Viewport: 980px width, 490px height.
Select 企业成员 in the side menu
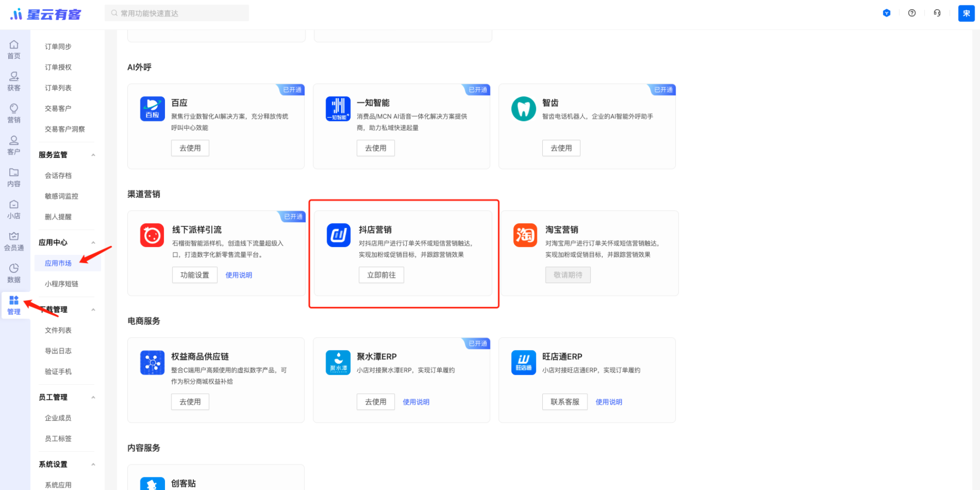[58, 418]
